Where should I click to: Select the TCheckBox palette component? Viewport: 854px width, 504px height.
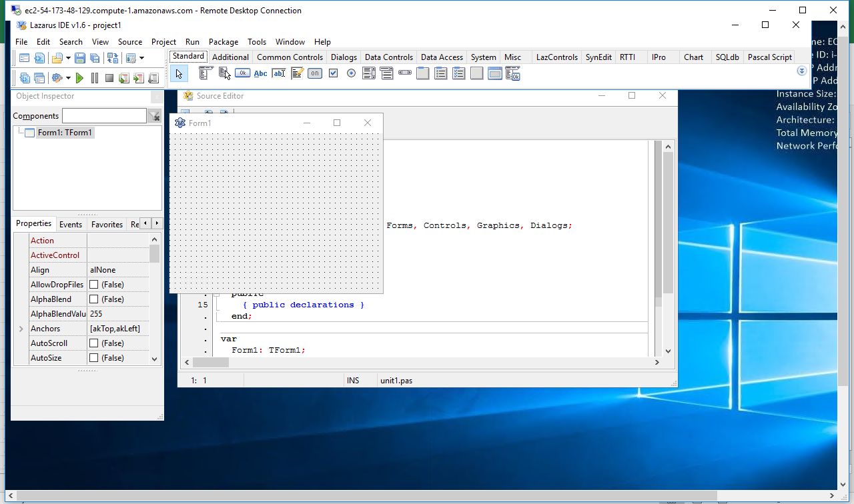333,73
